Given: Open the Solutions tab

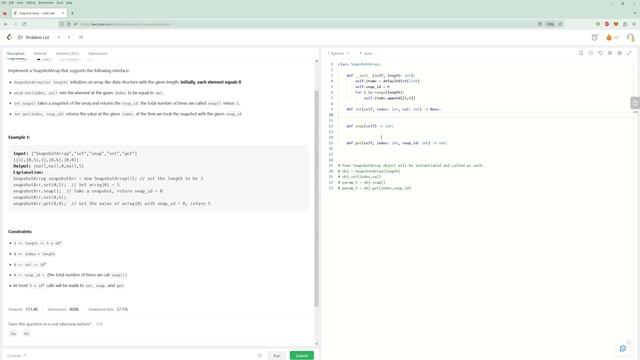Looking at the screenshot, I should [x=67, y=53].
